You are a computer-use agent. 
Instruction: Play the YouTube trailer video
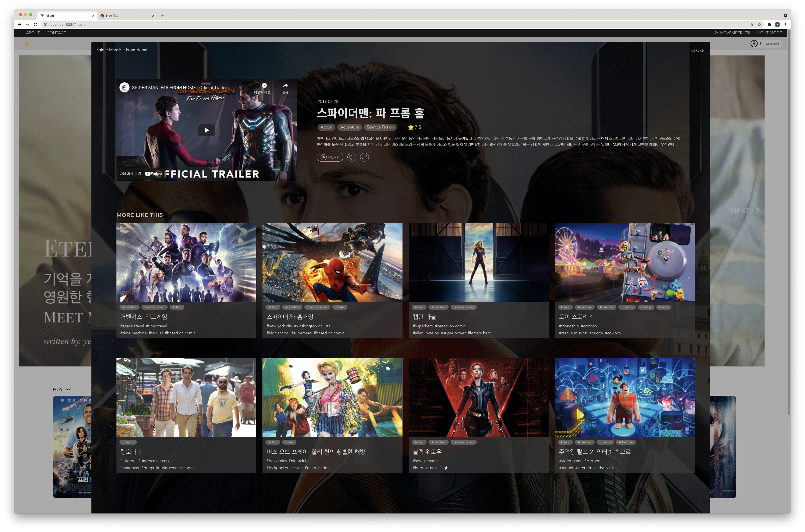(x=206, y=130)
